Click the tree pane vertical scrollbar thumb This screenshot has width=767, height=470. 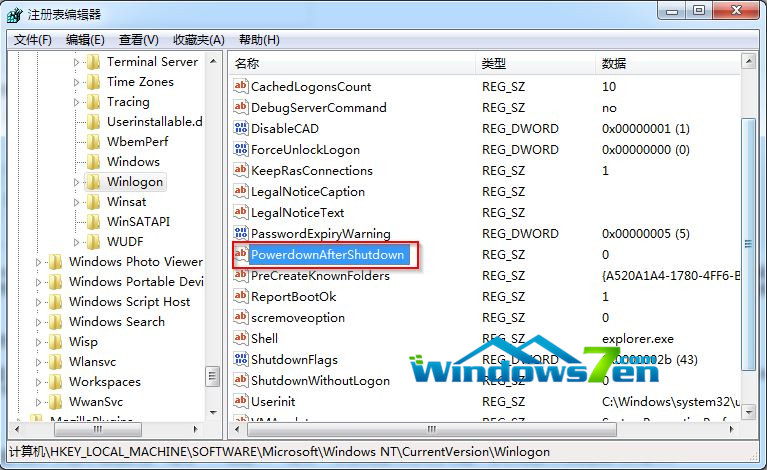(212, 376)
